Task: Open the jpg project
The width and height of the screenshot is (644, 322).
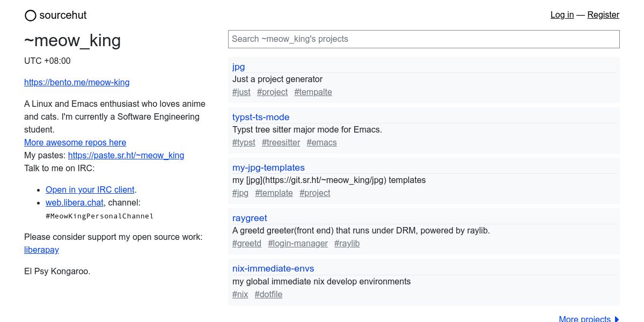Action: [x=239, y=67]
